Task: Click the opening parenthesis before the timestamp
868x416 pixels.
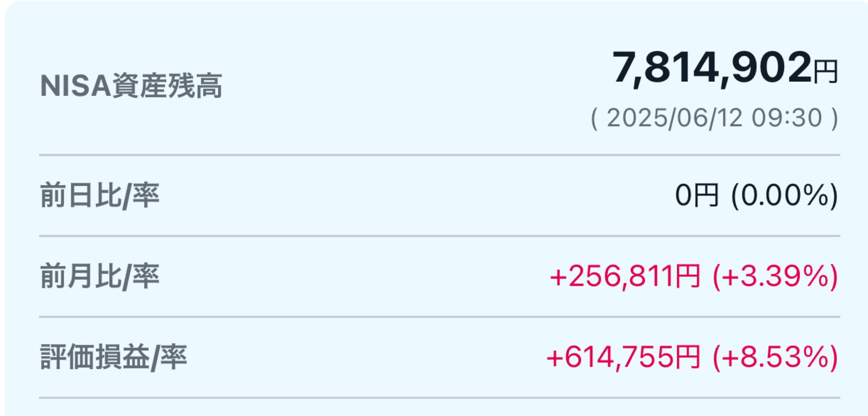Action: (x=594, y=119)
